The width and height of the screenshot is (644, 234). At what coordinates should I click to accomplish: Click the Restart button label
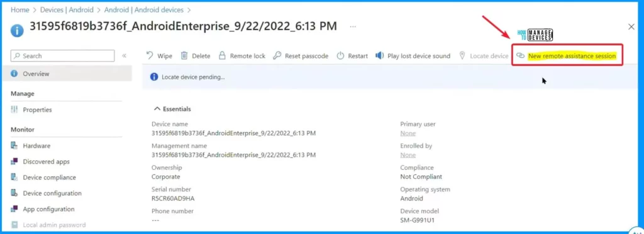point(358,56)
